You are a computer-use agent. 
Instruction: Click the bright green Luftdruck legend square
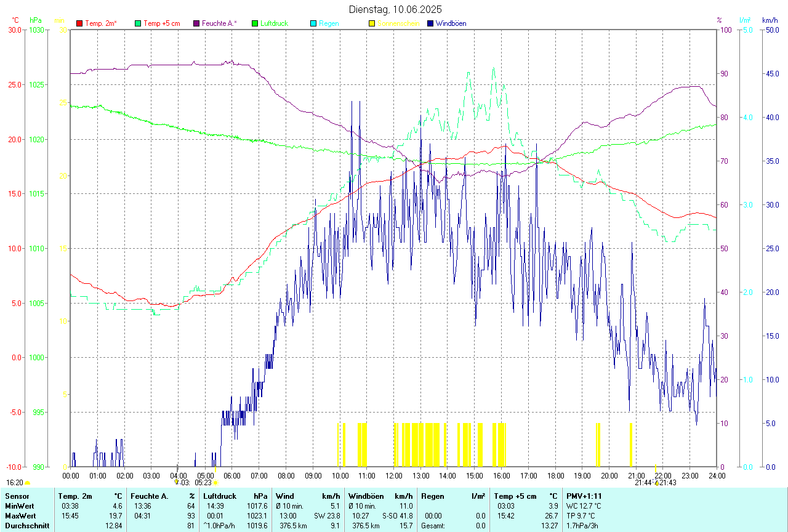click(x=255, y=23)
